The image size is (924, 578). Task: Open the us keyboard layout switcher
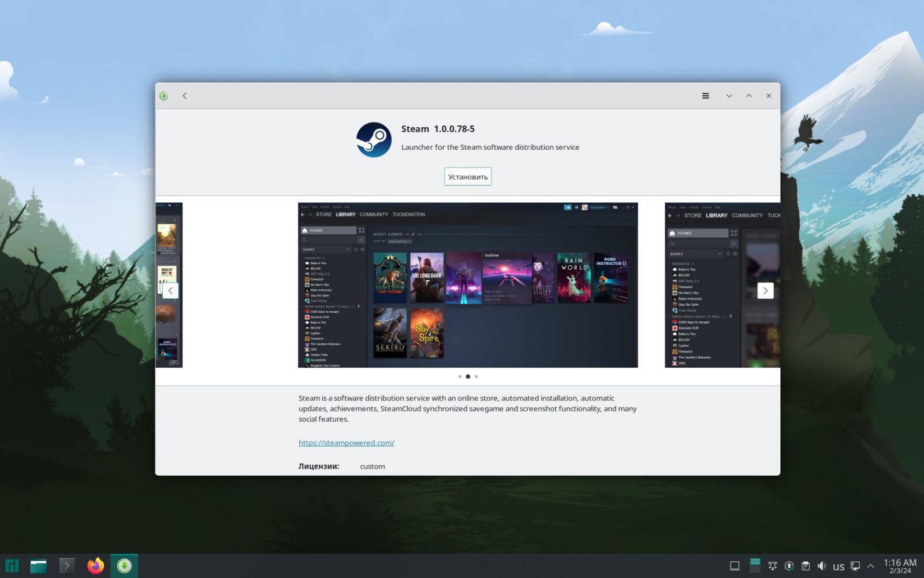point(839,566)
